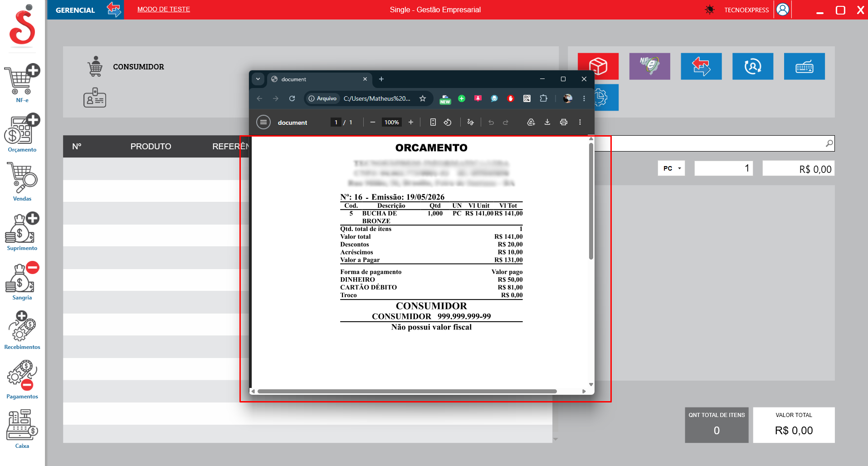
Task: Rotate the PDF document
Action: (448, 122)
